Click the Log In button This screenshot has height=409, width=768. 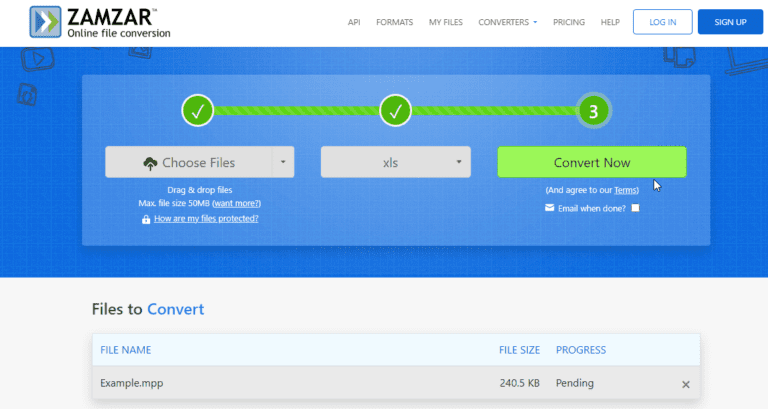pos(662,22)
